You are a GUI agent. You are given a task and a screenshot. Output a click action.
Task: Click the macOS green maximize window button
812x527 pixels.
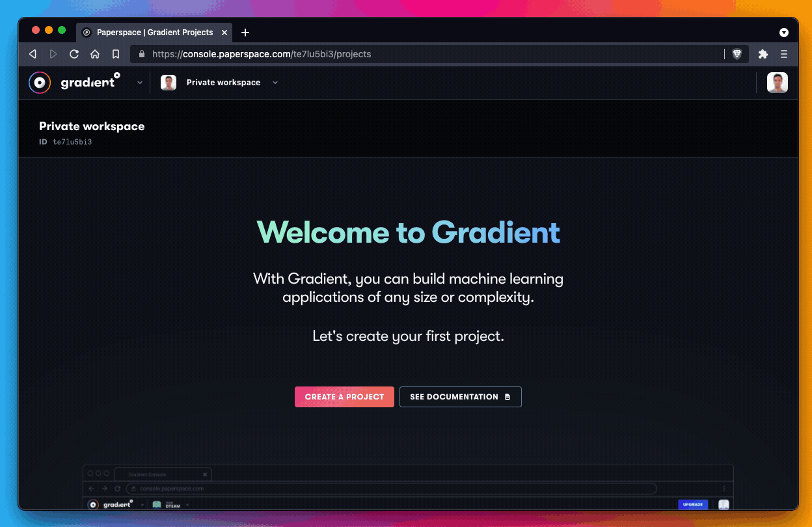(x=62, y=30)
